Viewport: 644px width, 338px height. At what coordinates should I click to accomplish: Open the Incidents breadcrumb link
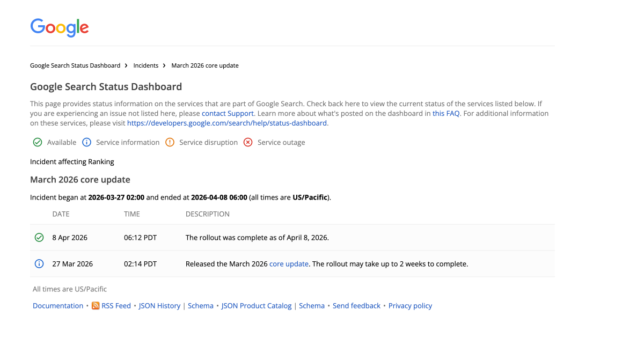(146, 65)
